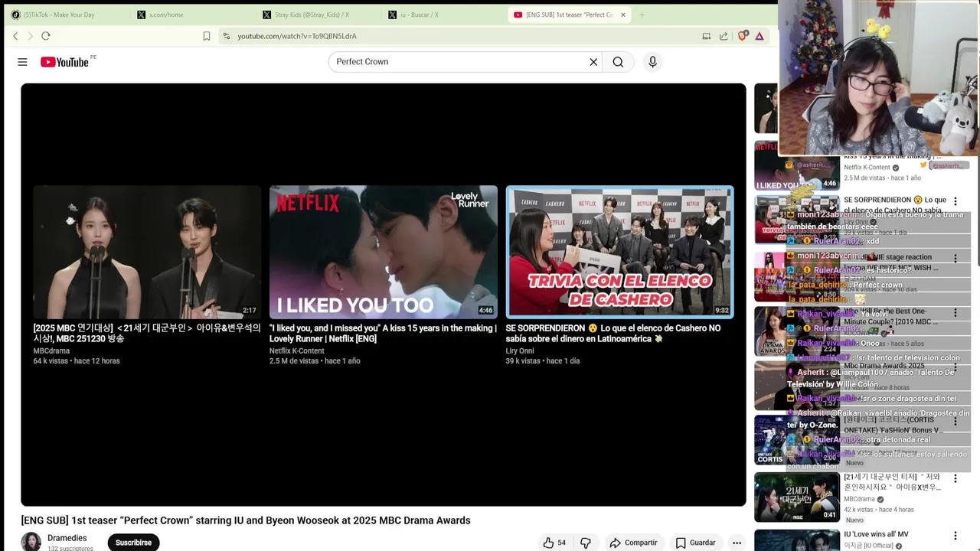Open the picture-in-picture icon in the address bar
980x551 pixels.
pyautogui.click(x=707, y=36)
